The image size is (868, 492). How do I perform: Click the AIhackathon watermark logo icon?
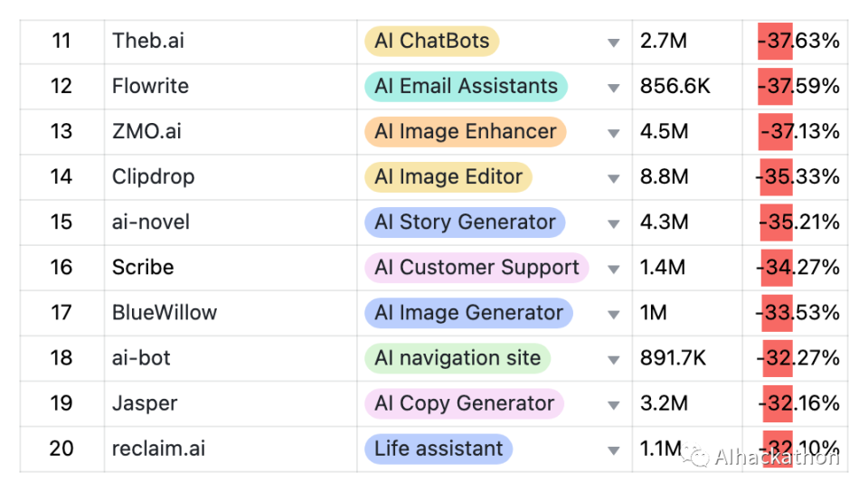[695, 456]
